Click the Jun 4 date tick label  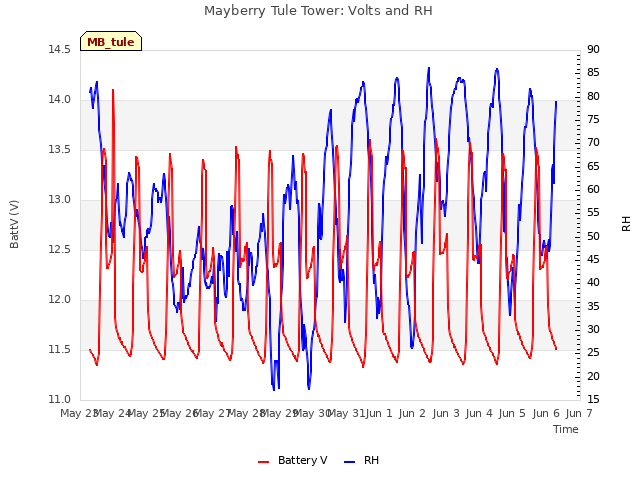click(x=479, y=413)
